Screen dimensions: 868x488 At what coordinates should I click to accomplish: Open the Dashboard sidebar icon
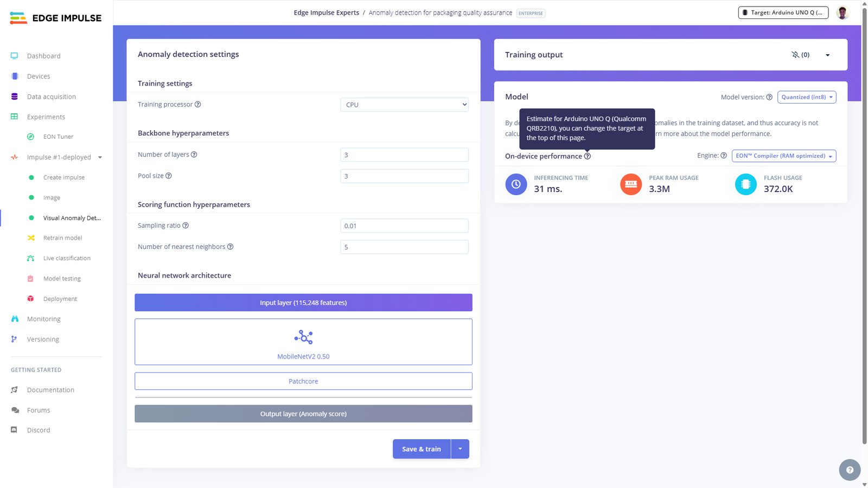pyautogui.click(x=15, y=56)
